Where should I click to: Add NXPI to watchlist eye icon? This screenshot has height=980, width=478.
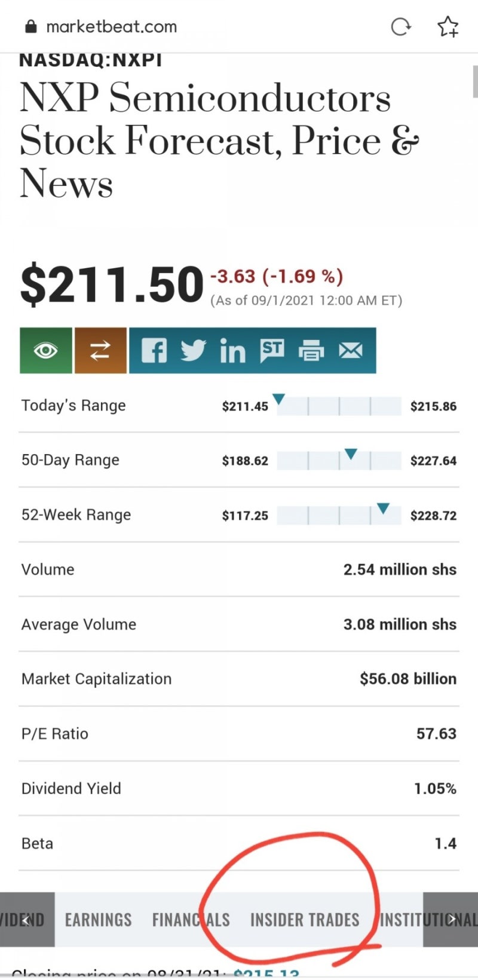click(46, 350)
